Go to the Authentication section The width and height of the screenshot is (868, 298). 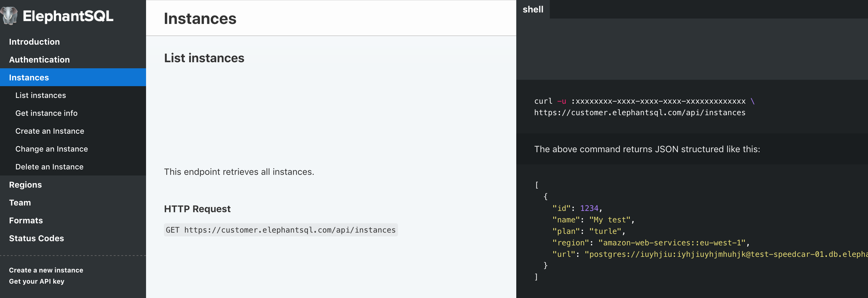pos(39,60)
